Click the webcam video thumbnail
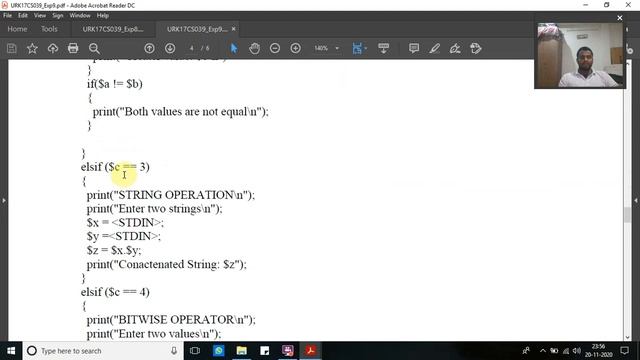 point(580,56)
